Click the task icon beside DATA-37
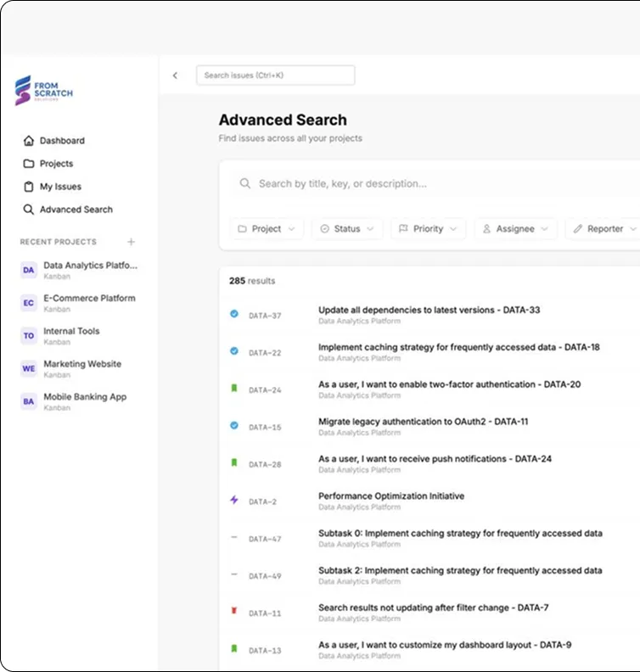 234,314
